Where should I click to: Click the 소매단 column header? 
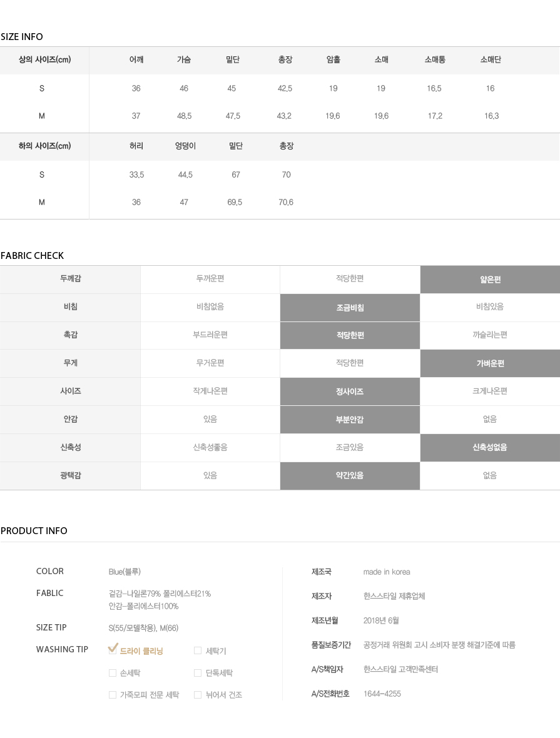coord(491,60)
